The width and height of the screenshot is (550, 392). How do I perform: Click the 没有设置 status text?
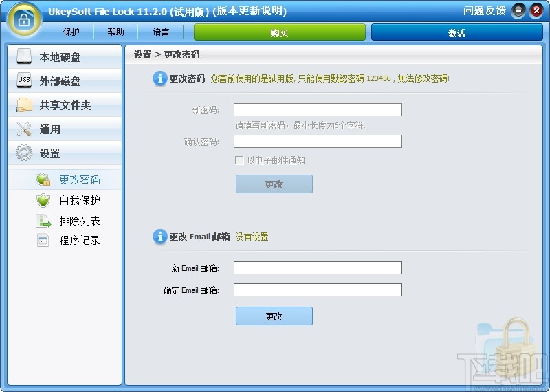pos(252,237)
